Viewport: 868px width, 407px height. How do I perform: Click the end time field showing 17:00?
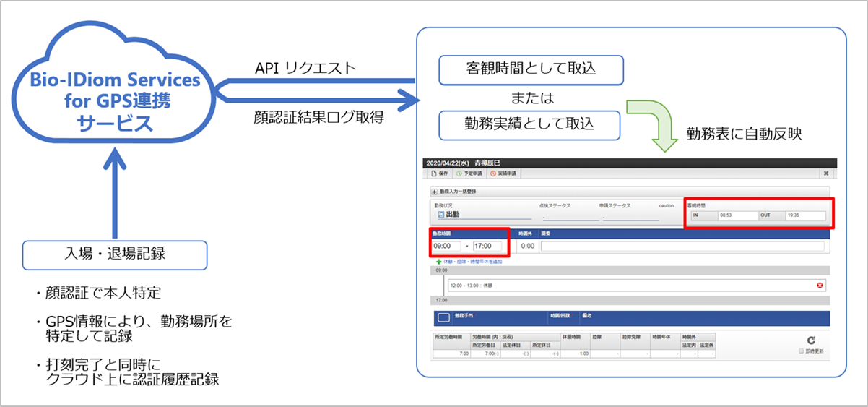coord(486,246)
